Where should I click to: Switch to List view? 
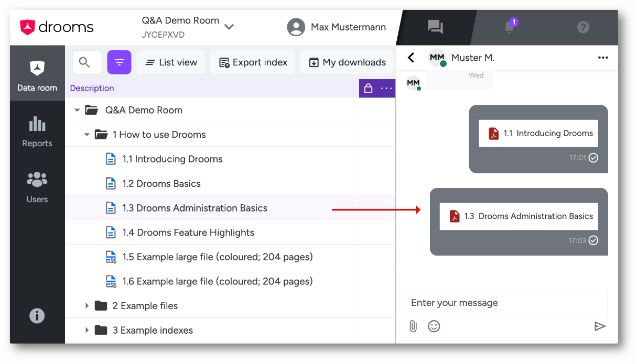point(170,62)
